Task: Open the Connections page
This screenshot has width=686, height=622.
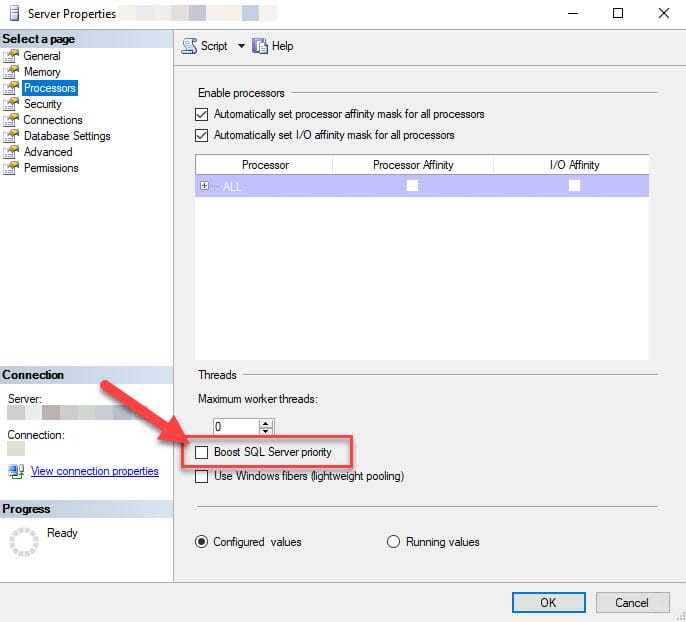Action: 53,120
